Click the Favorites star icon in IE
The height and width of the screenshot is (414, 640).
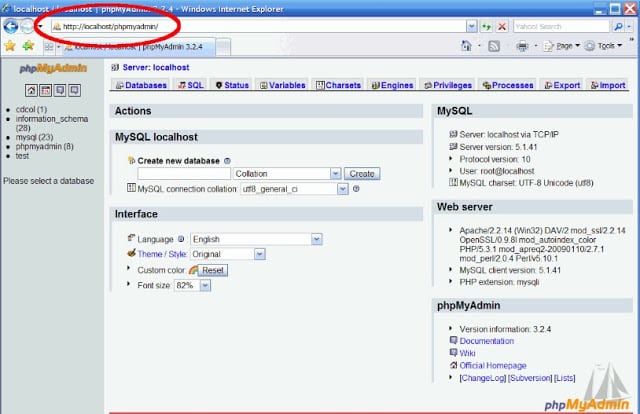(10, 46)
